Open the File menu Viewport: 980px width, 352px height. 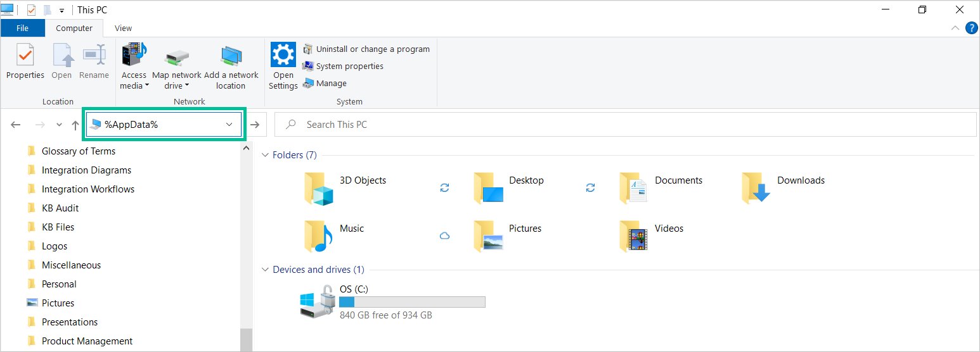pyautogui.click(x=22, y=28)
